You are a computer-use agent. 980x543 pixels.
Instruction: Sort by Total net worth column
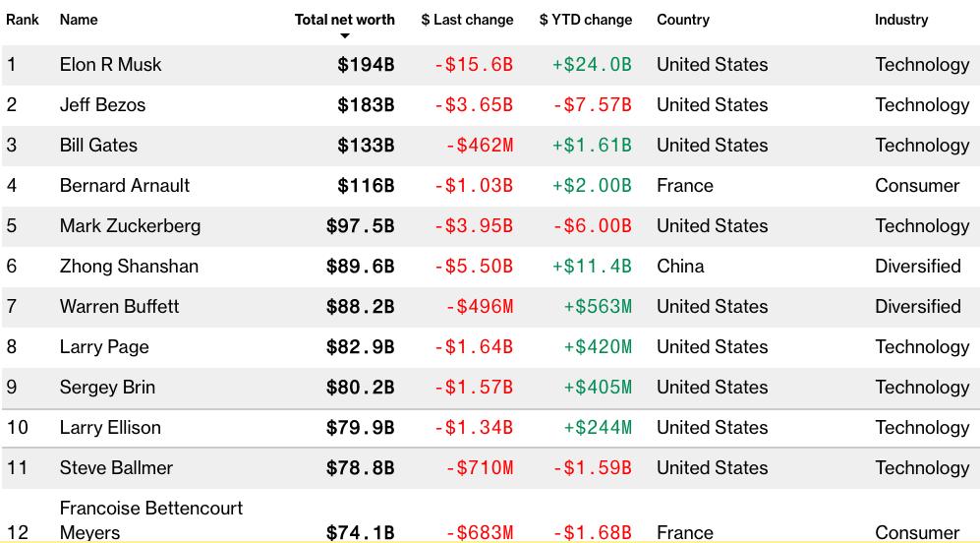coord(344,20)
